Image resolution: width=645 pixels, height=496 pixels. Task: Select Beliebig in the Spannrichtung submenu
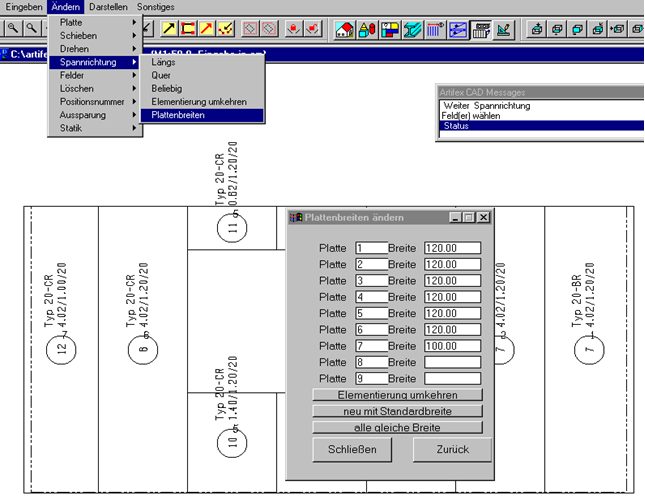pyautogui.click(x=169, y=88)
